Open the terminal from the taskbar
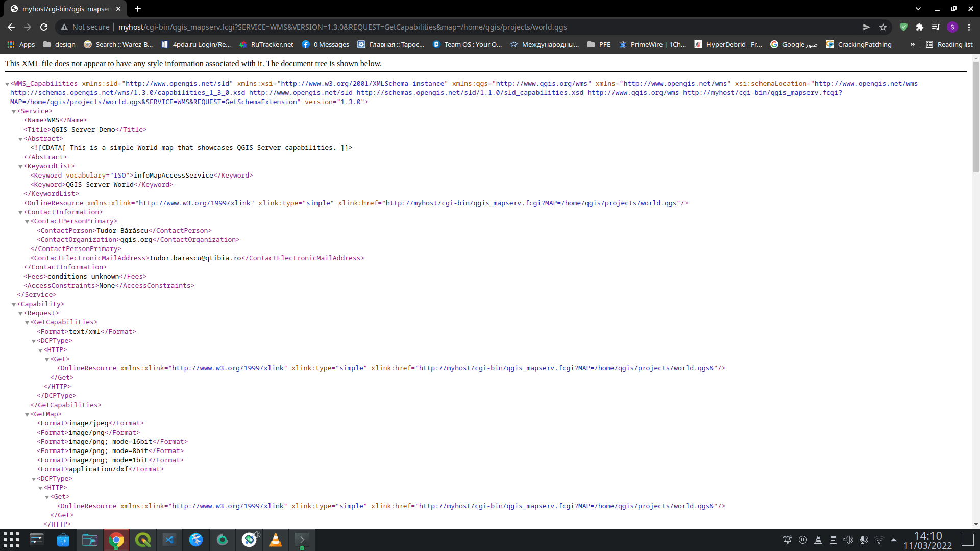Screen dimensions: 980x551 tap(302, 539)
